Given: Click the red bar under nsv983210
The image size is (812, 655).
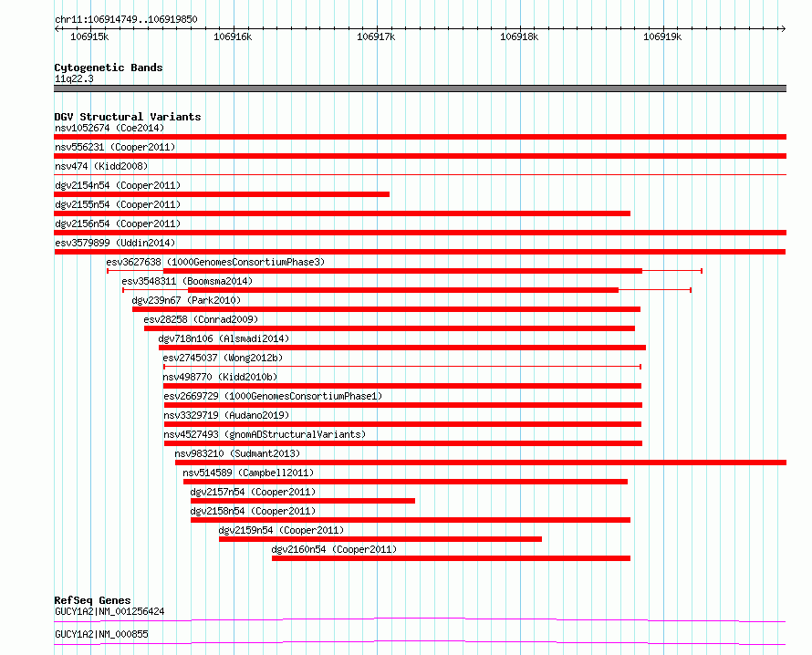Looking at the screenshot, I should (481, 463).
